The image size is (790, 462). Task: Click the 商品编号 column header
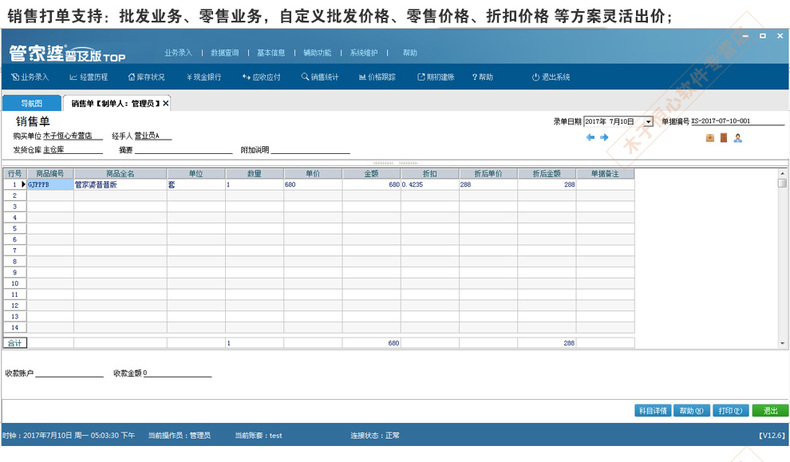click(x=50, y=173)
